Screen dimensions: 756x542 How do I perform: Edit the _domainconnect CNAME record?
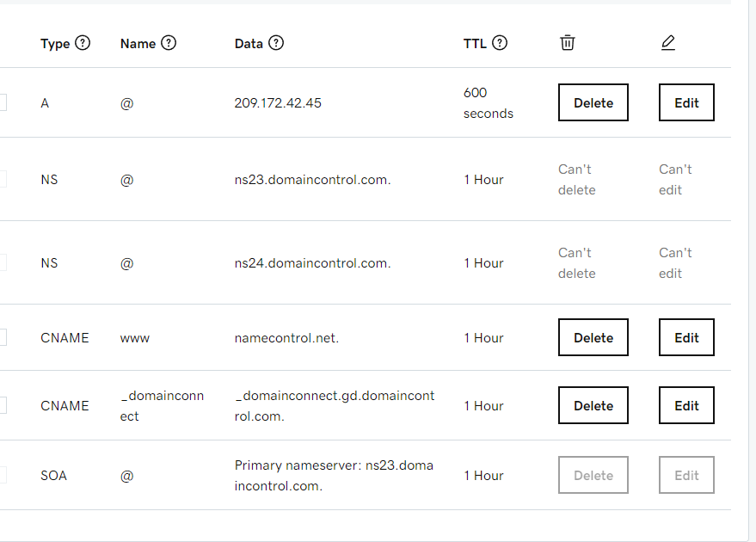[x=686, y=405]
